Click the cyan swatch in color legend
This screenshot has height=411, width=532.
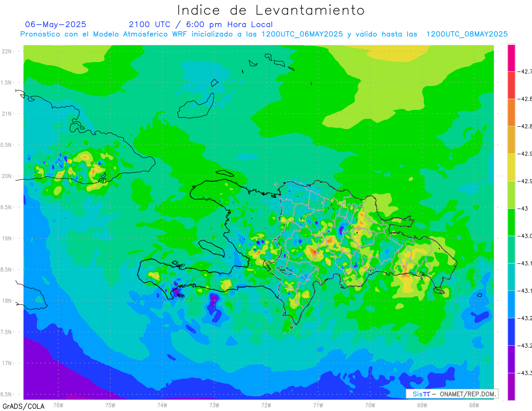[511, 277]
